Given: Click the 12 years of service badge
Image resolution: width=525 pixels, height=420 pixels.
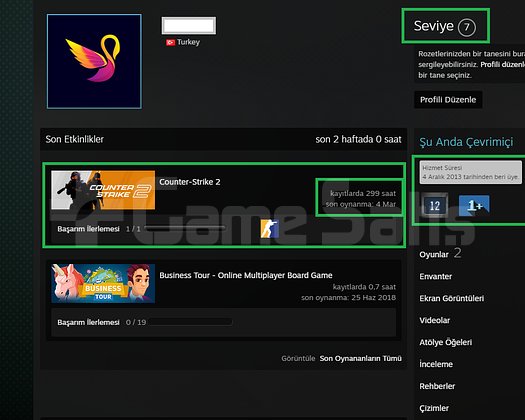Looking at the screenshot, I should [434, 205].
